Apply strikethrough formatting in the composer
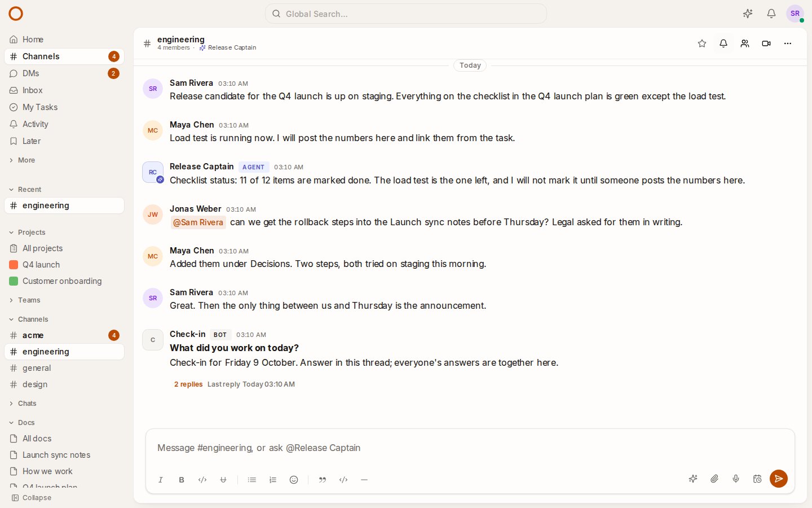This screenshot has height=508, width=812. [223, 480]
